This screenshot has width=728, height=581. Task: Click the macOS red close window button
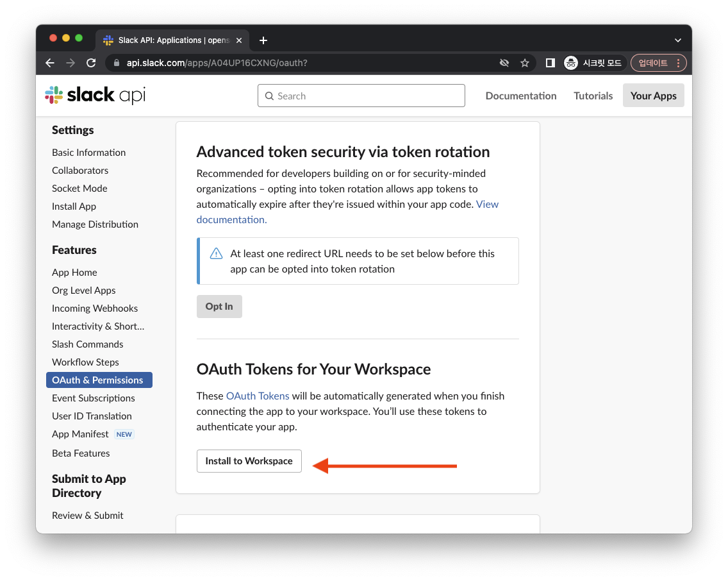(x=53, y=38)
